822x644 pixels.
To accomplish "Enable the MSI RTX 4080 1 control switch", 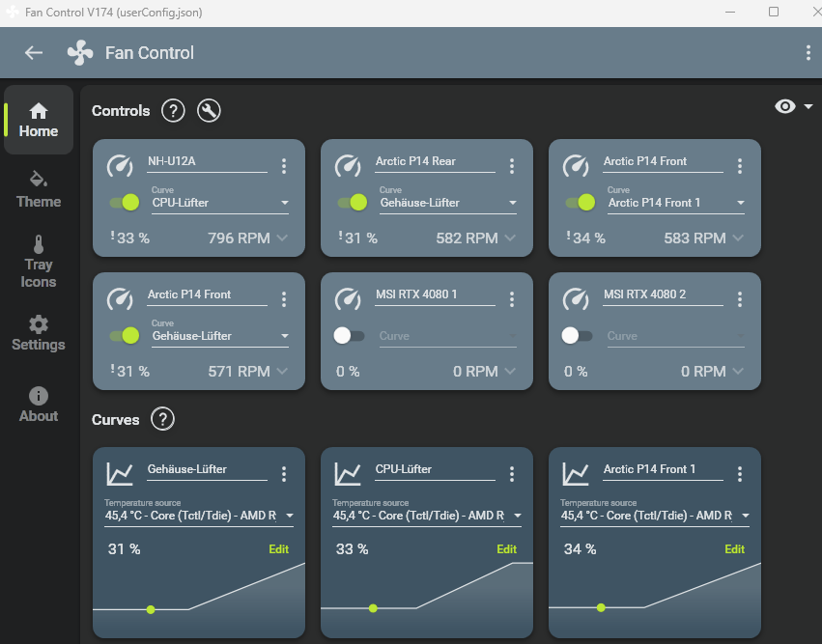I will (x=349, y=335).
